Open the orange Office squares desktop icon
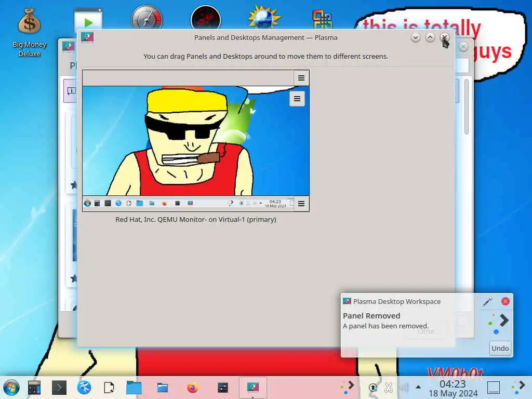Screen dimensions: 532x399 pos(322,19)
